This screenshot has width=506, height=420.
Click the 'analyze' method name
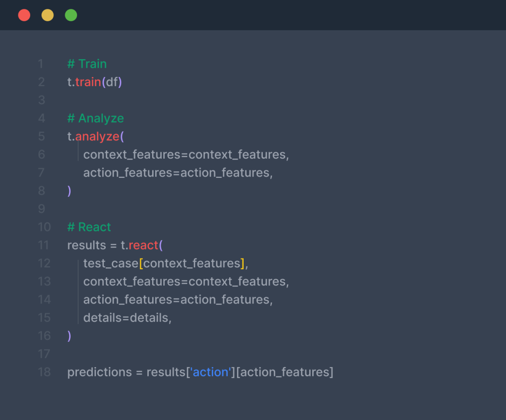[x=97, y=136]
